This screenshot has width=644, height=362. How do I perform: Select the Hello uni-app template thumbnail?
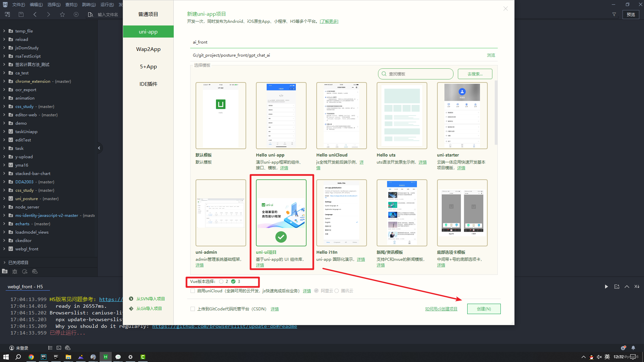(281, 115)
